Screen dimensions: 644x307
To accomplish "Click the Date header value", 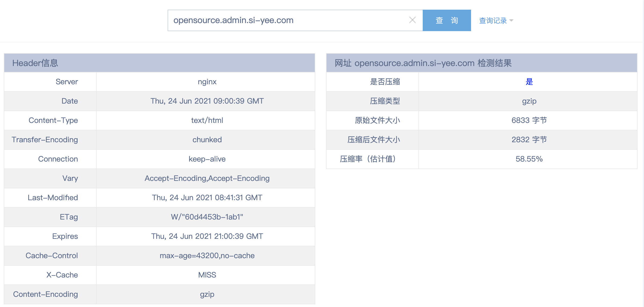I will click(207, 101).
